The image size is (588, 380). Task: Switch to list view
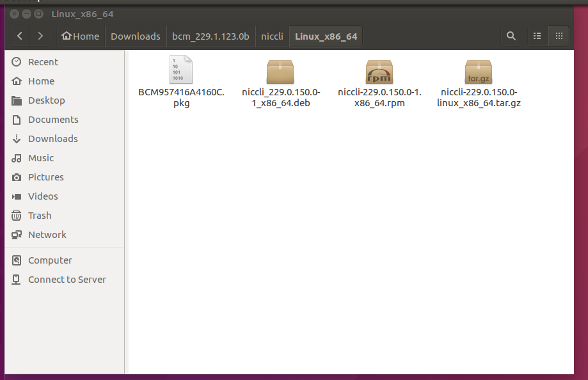click(x=537, y=36)
